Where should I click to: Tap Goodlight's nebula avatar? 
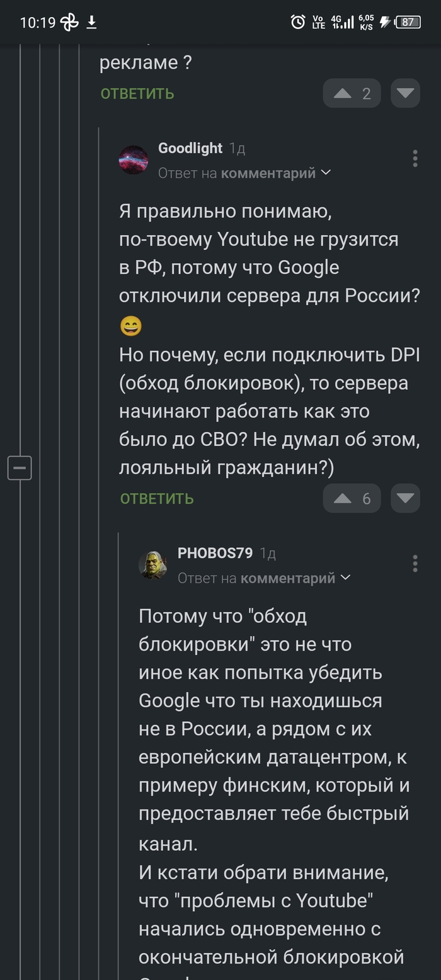(134, 160)
